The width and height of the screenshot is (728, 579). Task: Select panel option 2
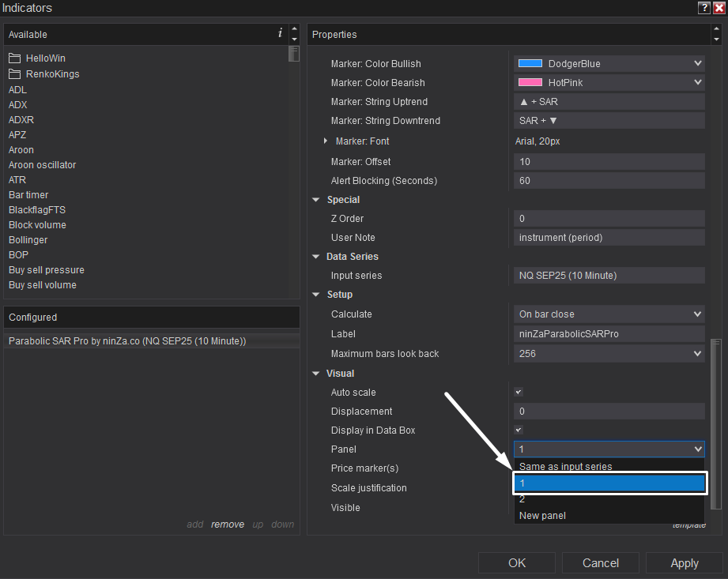pos(609,500)
